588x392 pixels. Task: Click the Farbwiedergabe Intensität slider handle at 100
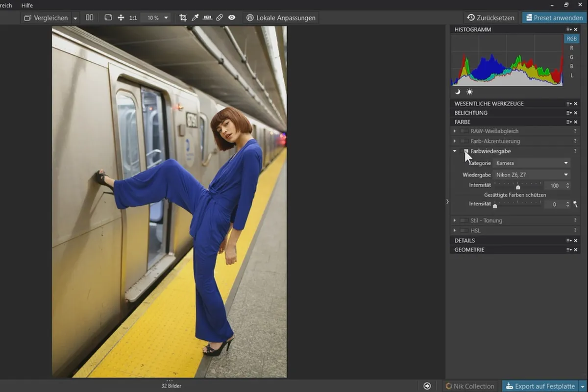pos(518,187)
